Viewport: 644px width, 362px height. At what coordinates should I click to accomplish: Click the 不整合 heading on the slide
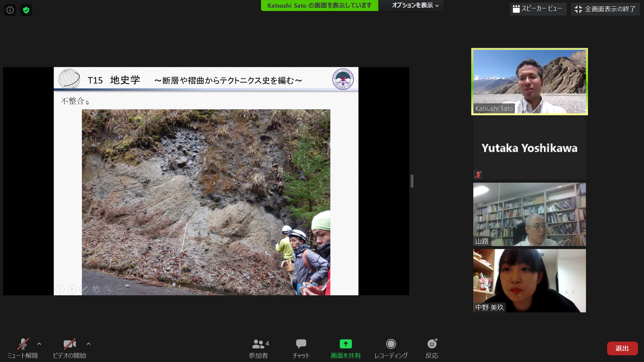point(72,101)
